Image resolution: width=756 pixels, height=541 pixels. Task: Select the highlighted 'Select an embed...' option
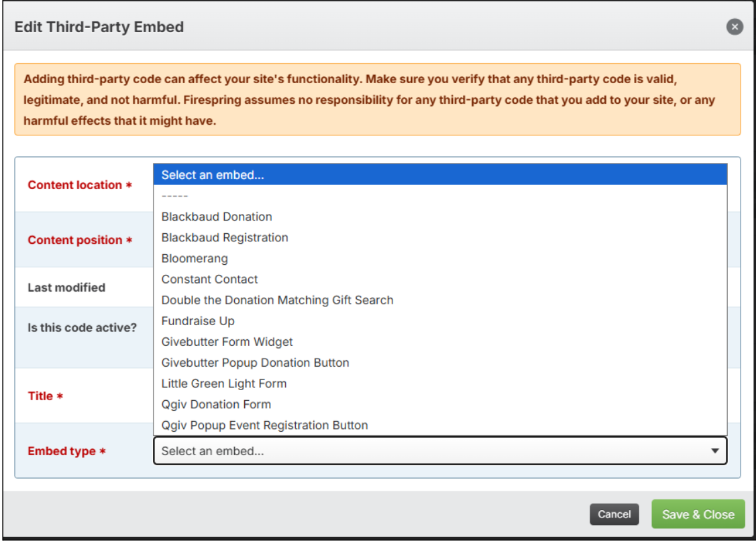coord(440,175)
